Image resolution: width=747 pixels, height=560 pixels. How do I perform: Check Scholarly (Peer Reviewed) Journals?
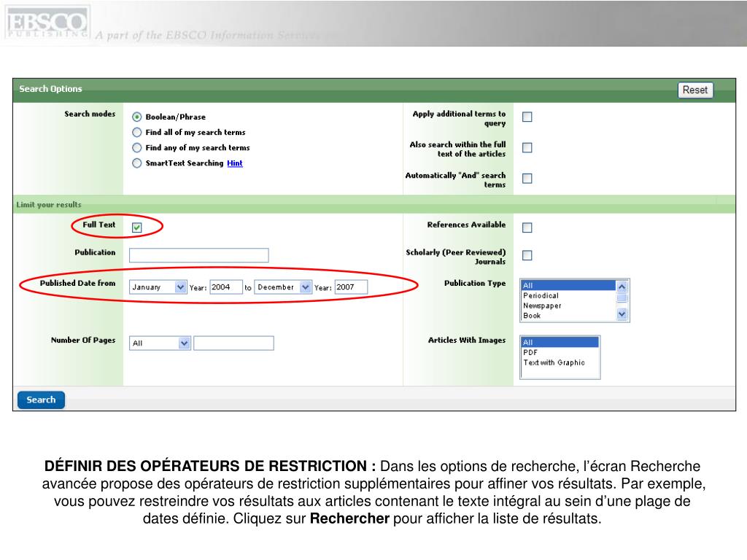[527, 256]
